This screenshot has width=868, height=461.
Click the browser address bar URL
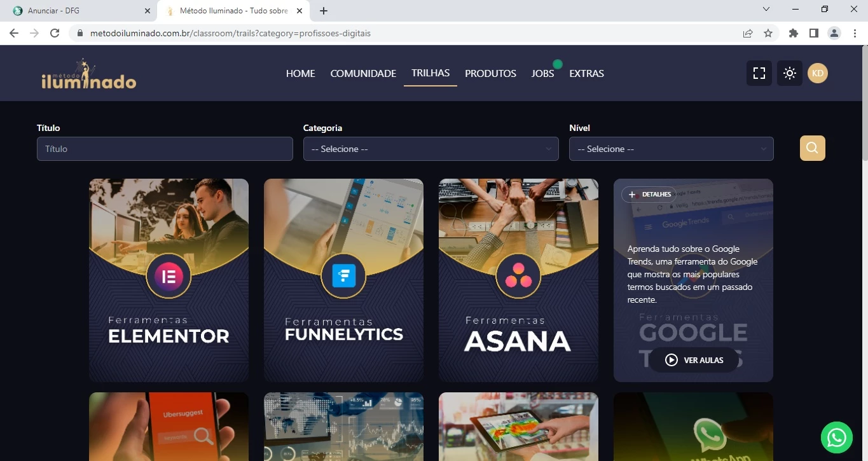(230, 33)
